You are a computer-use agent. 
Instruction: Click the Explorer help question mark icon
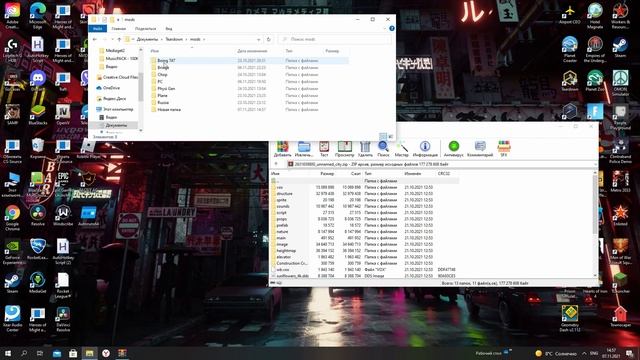tap(392, 29)
